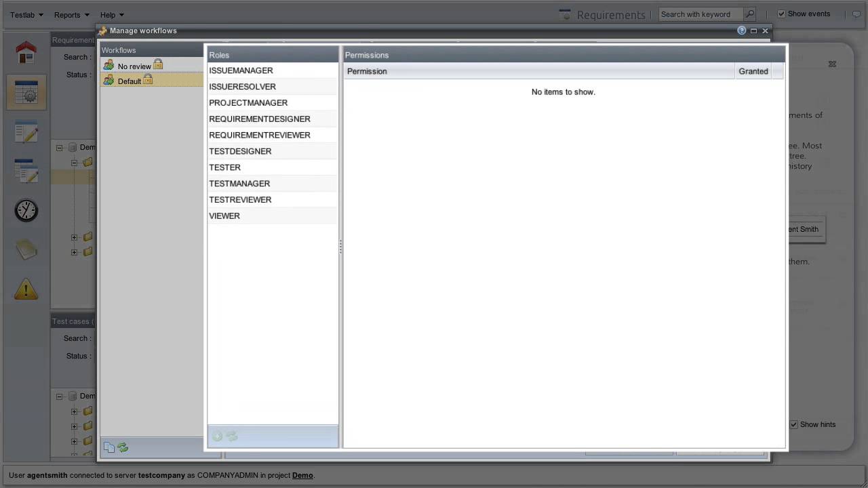Select the ISSUEMANAGER role
The width and height of the screenshot is (868, 488).
[x=273, y=70]
